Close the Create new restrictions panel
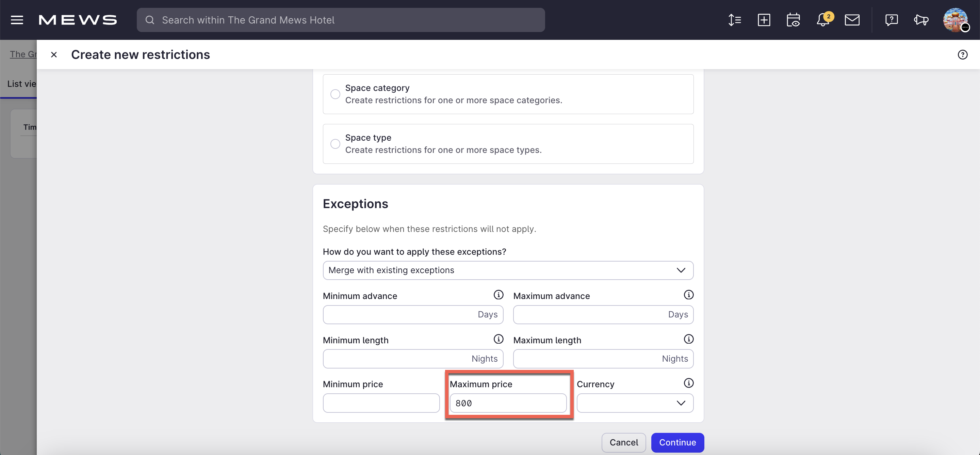This screenshot has width=980, height=455. pos(54,54)
